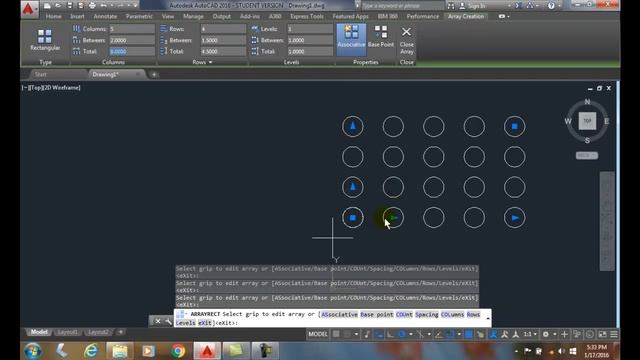Viewport: 640px width, 360px height.
Task: Switch to the Layout2 tab
Action: 98,332
